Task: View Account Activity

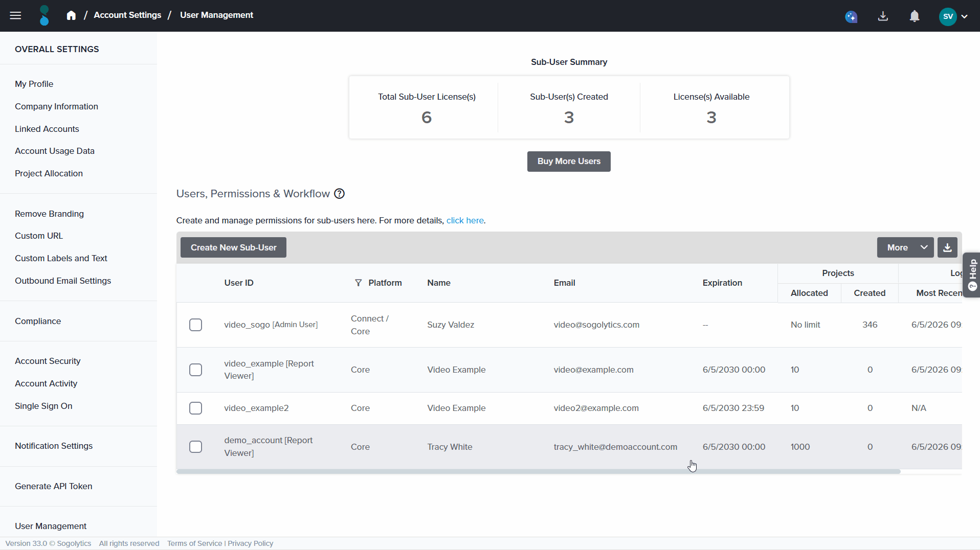Action: (46, 383)
